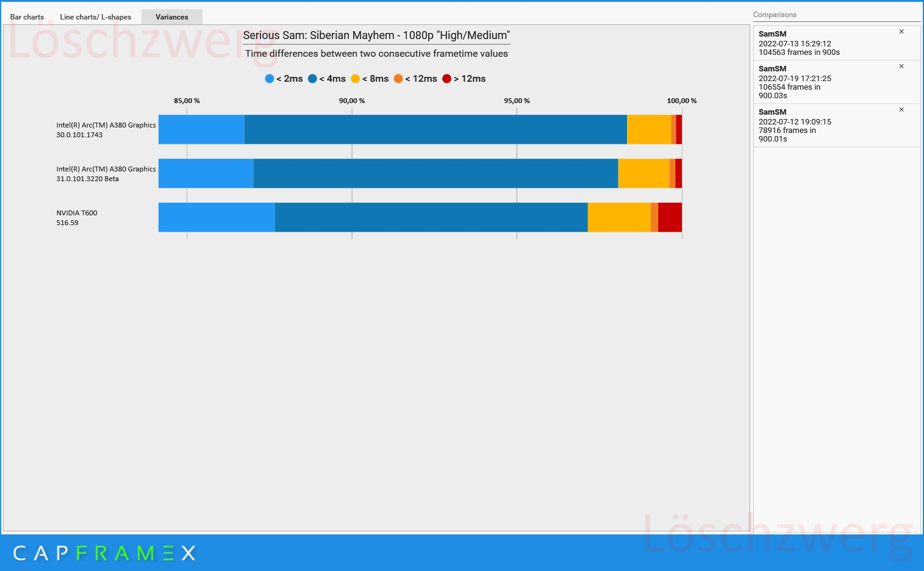Image resolution: width=924 pixels, height=571 pixels.
Task: Toggle the < 2ms legend entry
Action: pos(284,79)
